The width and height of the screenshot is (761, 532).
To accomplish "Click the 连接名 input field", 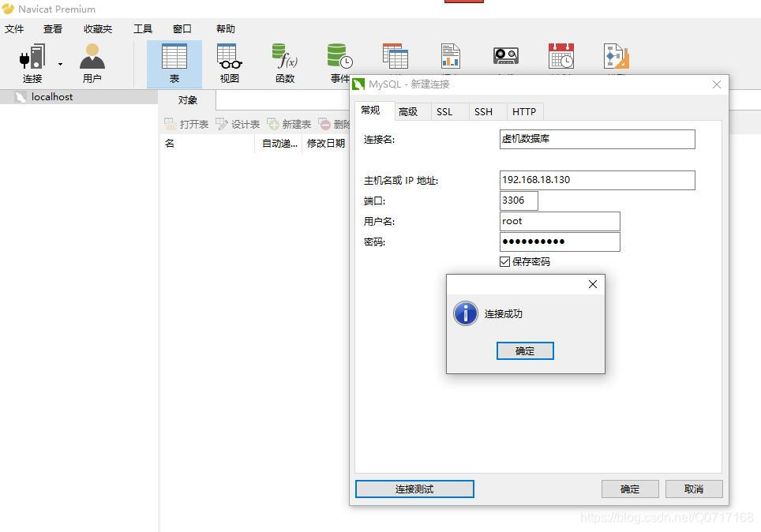I will (597, 139).
